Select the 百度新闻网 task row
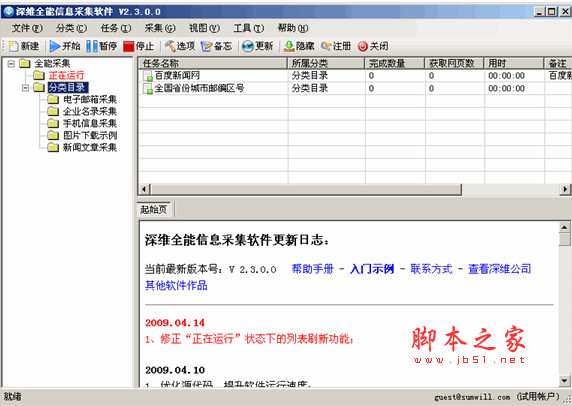Image resolution: width=572 pixels, height=406 pixels. click(355, 76)
